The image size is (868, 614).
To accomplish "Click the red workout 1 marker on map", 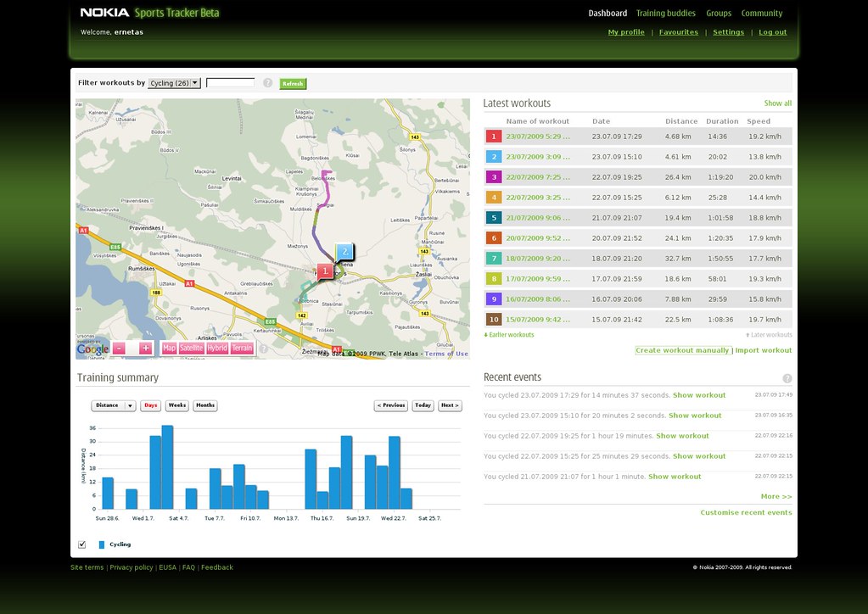I will pyautogui.click(x=325, y=271).
